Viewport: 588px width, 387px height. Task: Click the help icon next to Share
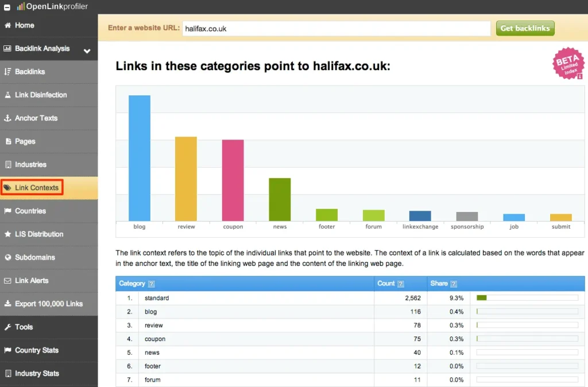pos(454,284)
